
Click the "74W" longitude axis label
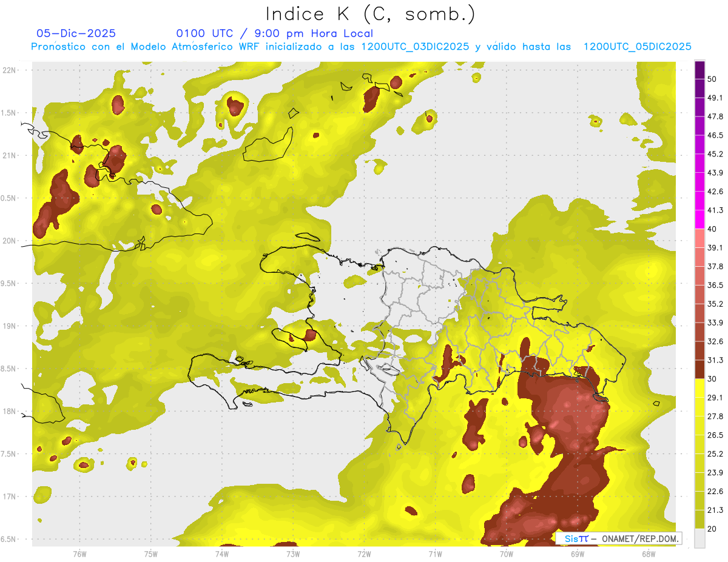pyautogui.click(x=221, y=554)
